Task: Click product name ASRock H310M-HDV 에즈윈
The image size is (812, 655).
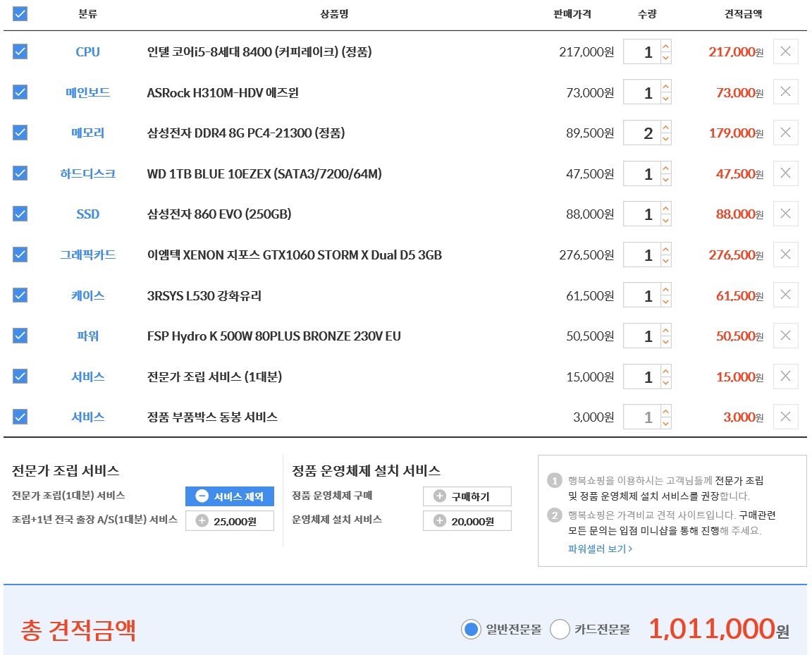Action: 223,92
